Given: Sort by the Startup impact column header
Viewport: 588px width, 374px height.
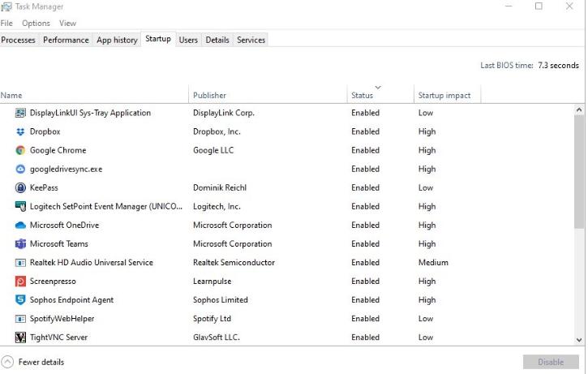Looking at the screenshot, I should point(448,95).
